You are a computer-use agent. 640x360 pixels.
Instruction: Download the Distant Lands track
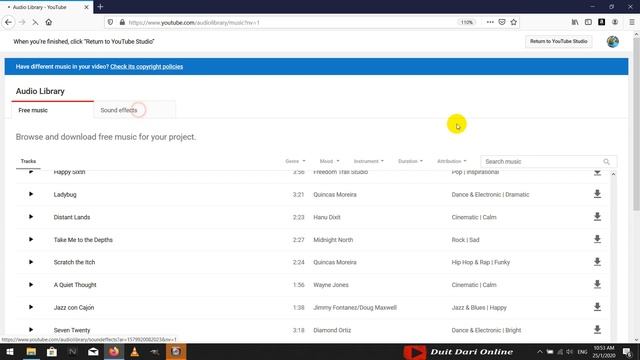click(x=597, y=216)
